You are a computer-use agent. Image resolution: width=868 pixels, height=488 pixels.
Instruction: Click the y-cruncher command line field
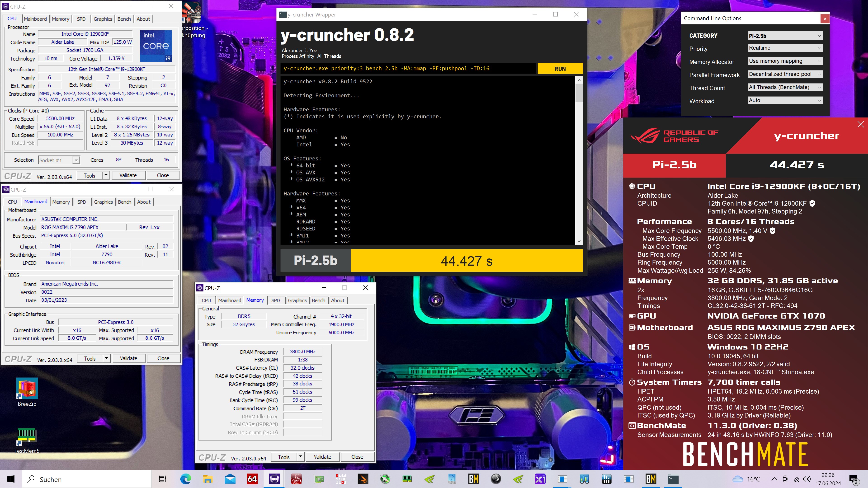pos(408,68)
